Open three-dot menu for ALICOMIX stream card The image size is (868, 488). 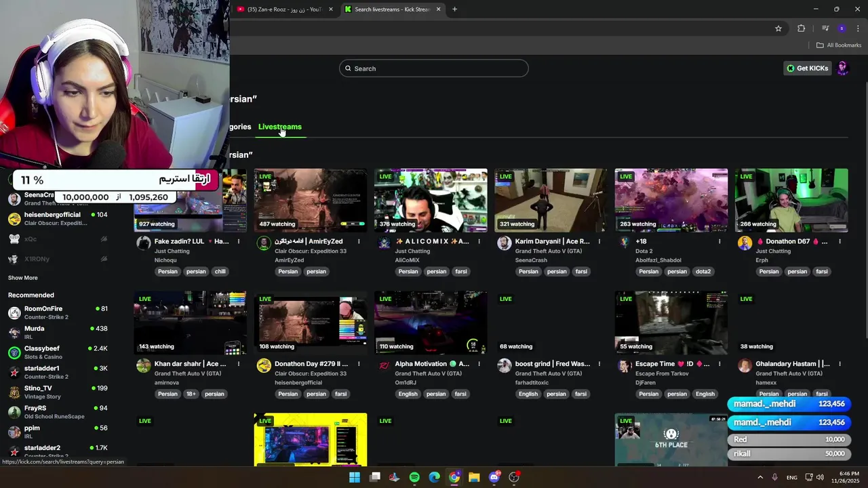click(x=479, y=241)
